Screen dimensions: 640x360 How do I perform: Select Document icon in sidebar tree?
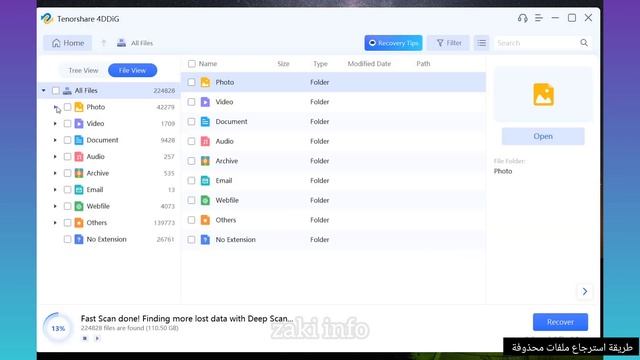coord(79,140)
